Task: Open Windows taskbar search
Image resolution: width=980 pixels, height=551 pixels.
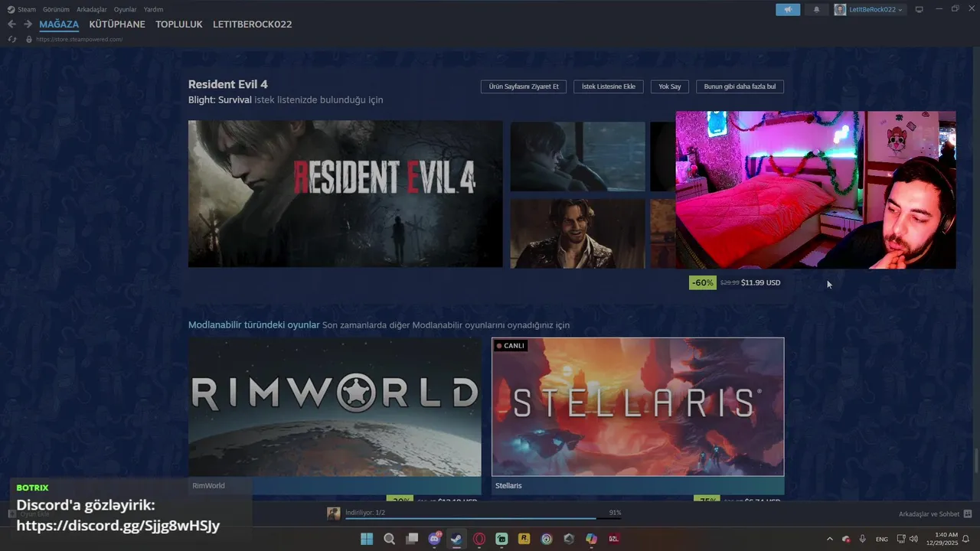Action: point(389,539)
